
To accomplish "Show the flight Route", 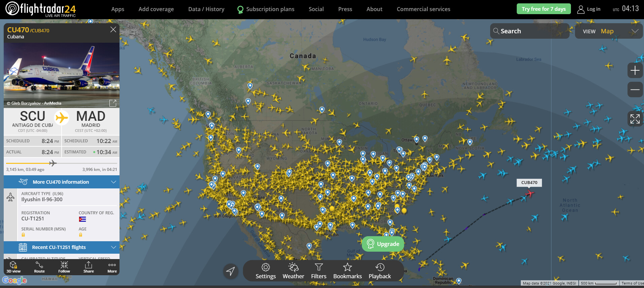I will pos(39,267).
